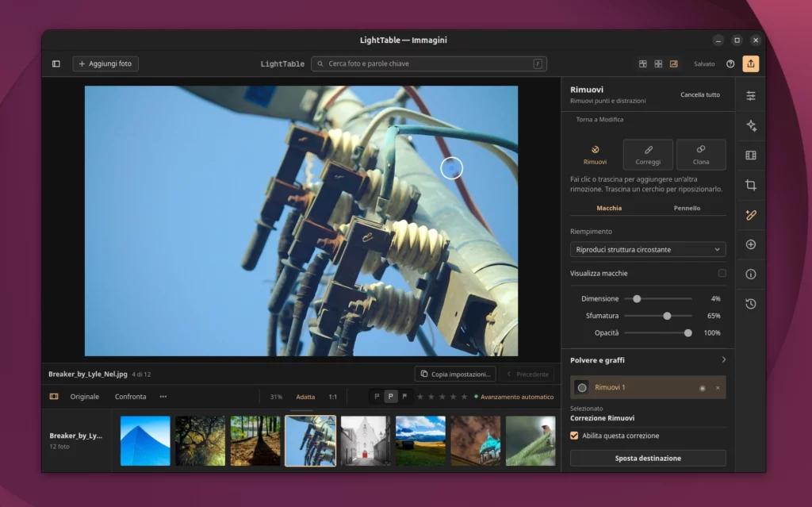This screenshot has width=812, height=507.
Task: Switch to the four-square grid view icon
Action: [658, 63]
